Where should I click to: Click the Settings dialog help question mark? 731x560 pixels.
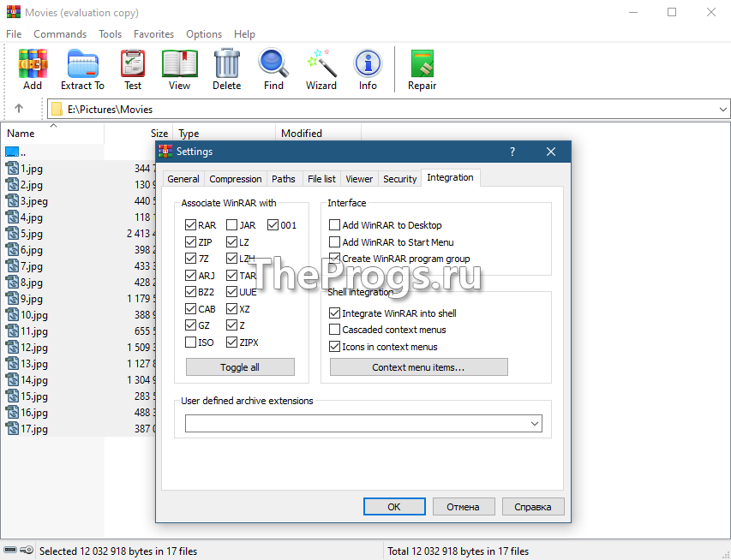coord(512,152)
